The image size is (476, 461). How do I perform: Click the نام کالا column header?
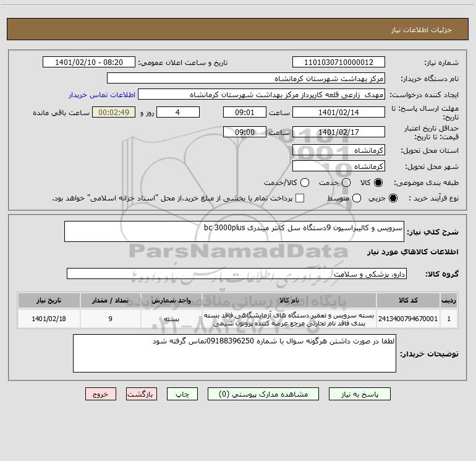tap(289, 300)
